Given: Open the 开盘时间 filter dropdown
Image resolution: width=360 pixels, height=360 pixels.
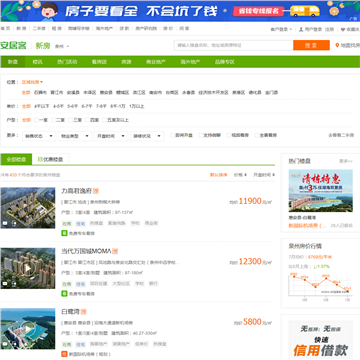Looking at the screenshot, I should point(111,136).
